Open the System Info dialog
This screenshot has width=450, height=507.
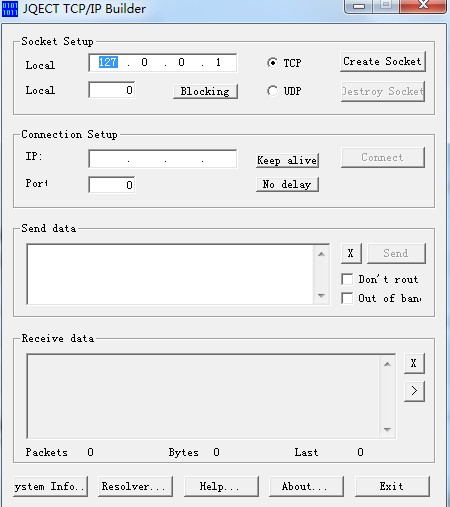click(51, 486)
